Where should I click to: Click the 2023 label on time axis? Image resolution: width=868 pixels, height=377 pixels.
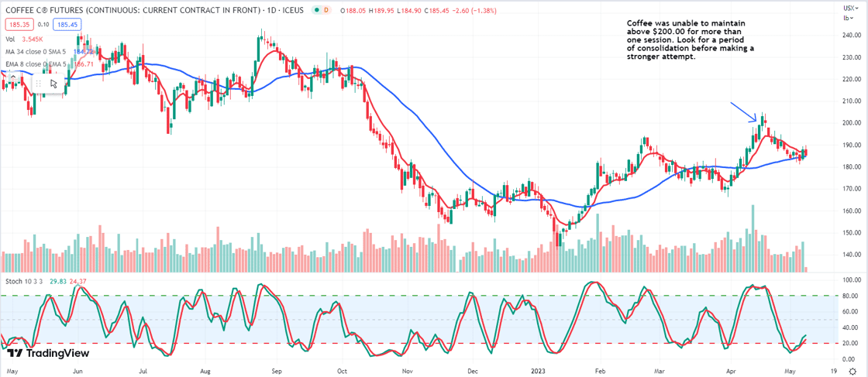pos(539,370)
